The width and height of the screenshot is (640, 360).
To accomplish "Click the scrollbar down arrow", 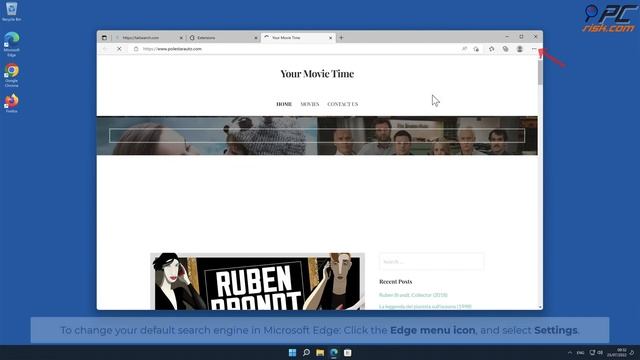I will pyautogui.click(x=540, y=307).
